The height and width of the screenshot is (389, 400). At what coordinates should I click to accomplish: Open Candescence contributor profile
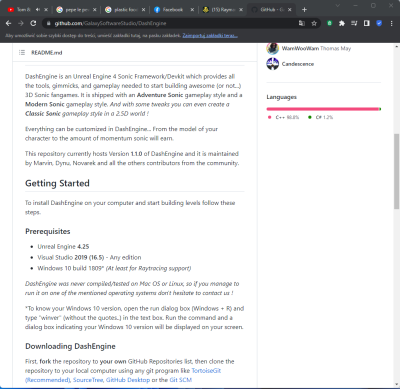[298, 64]
